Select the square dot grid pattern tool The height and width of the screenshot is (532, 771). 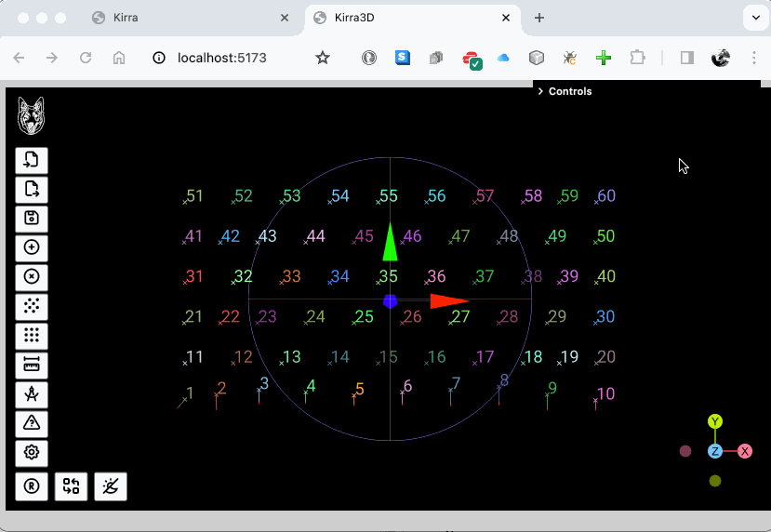point(32,336)
